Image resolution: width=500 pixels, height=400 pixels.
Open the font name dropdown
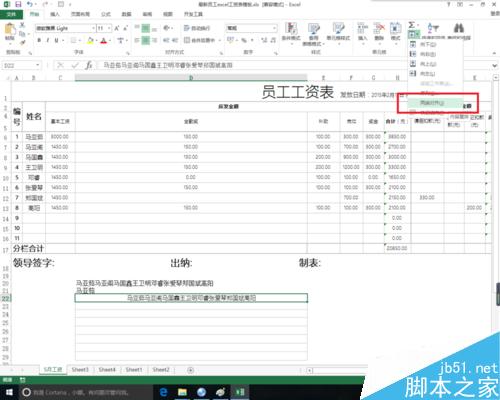93,28
